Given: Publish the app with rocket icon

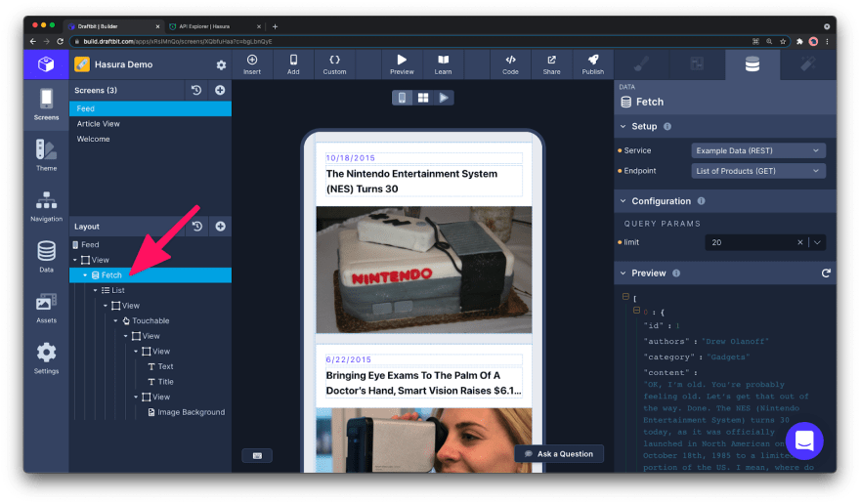Looking at the screenshot, I should (592, 64).
